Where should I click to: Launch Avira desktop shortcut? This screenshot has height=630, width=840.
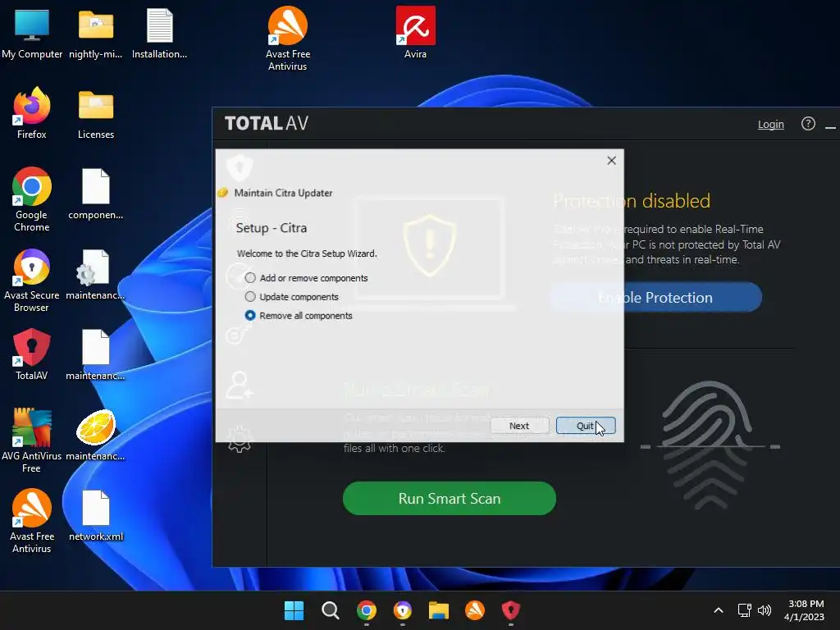point(415,33)
